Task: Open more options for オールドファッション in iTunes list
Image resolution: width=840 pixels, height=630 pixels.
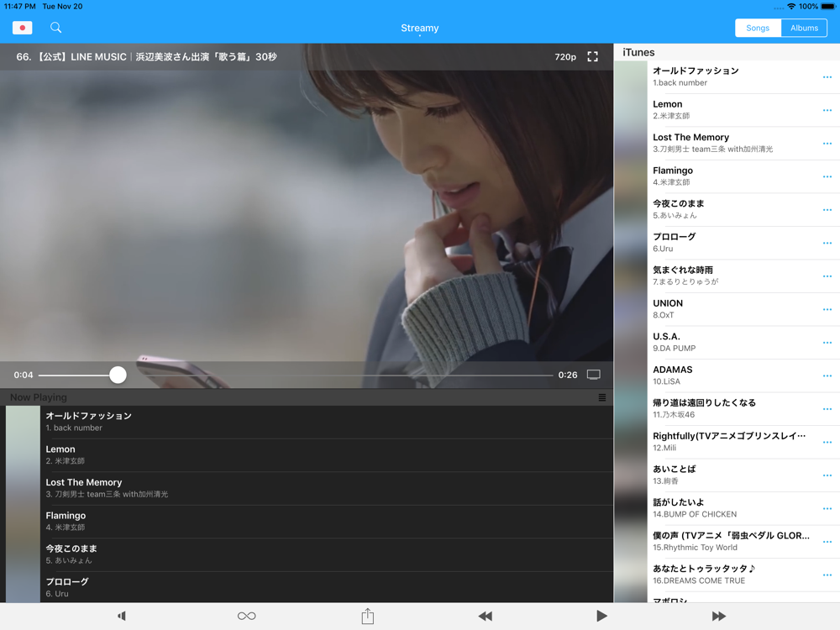Action: pyautogui.click(x=827, y=77)
